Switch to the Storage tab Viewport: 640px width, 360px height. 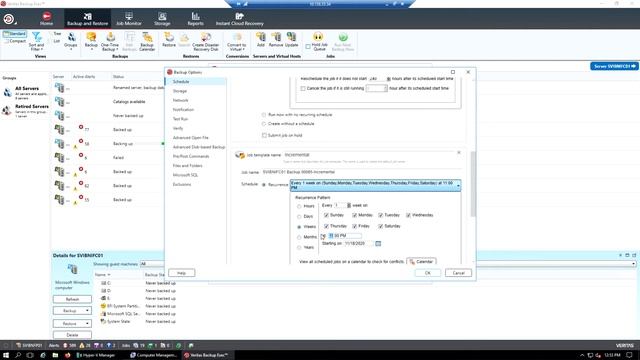[162, 19]
